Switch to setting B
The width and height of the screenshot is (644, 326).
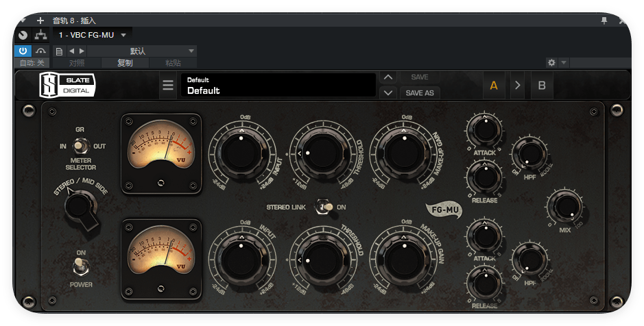click(x=542, y=86)
